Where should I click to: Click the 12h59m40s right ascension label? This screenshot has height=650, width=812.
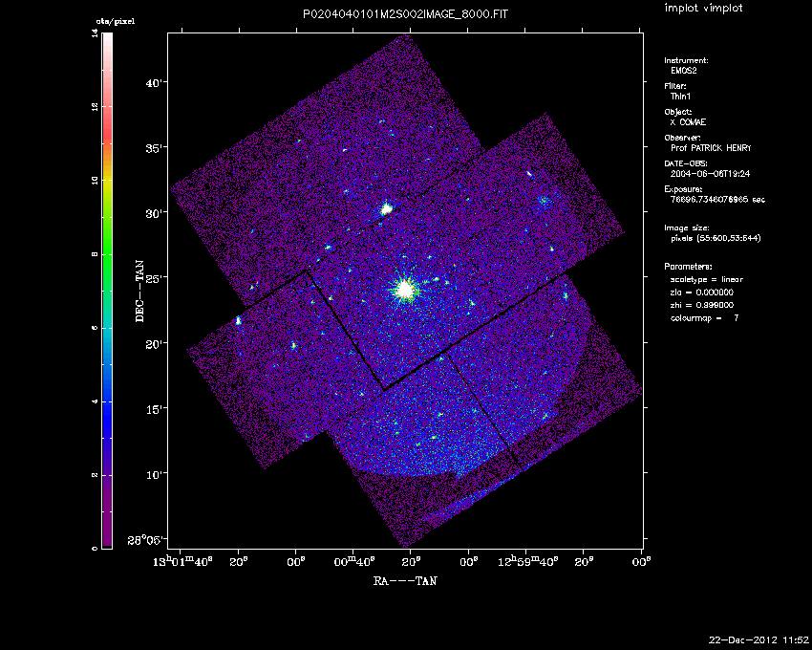click(528, 561)
